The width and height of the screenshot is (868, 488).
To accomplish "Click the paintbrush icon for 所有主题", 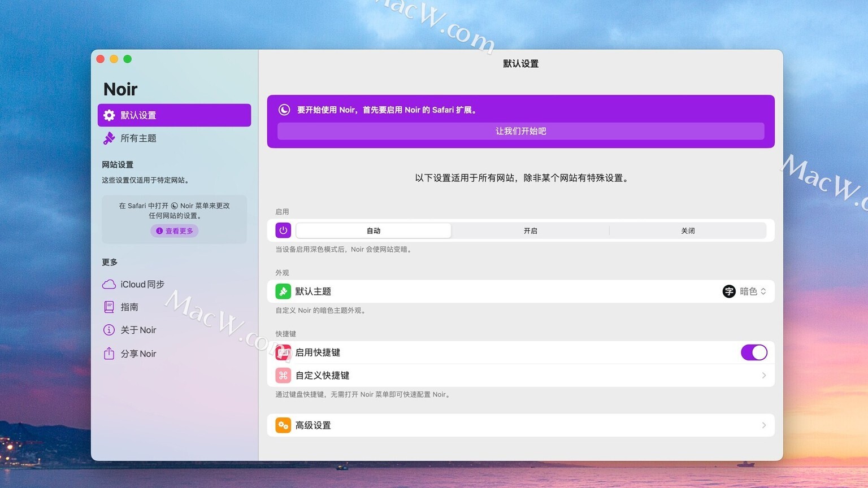I will coord(109,138).
